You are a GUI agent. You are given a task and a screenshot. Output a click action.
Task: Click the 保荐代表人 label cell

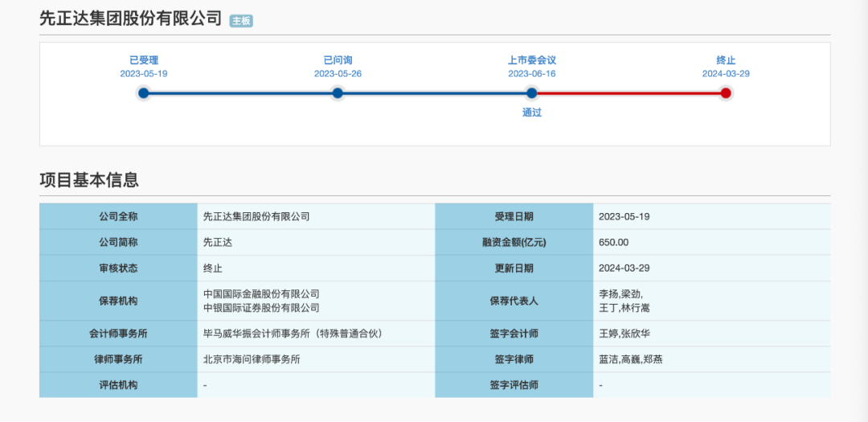click(514, 301)
